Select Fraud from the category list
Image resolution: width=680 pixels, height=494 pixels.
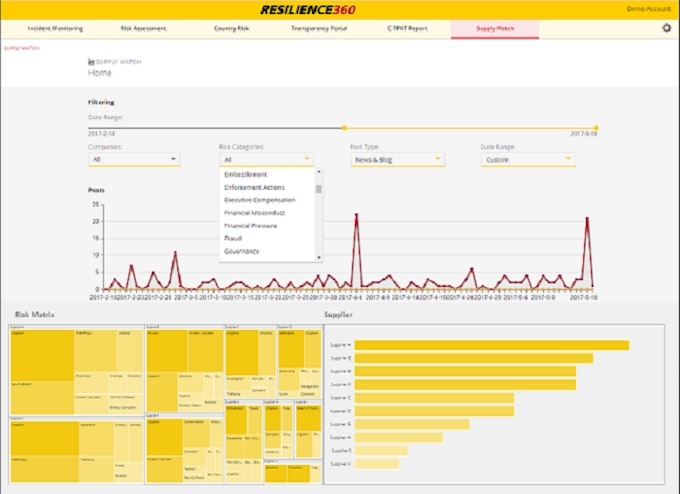pos(235,238)
